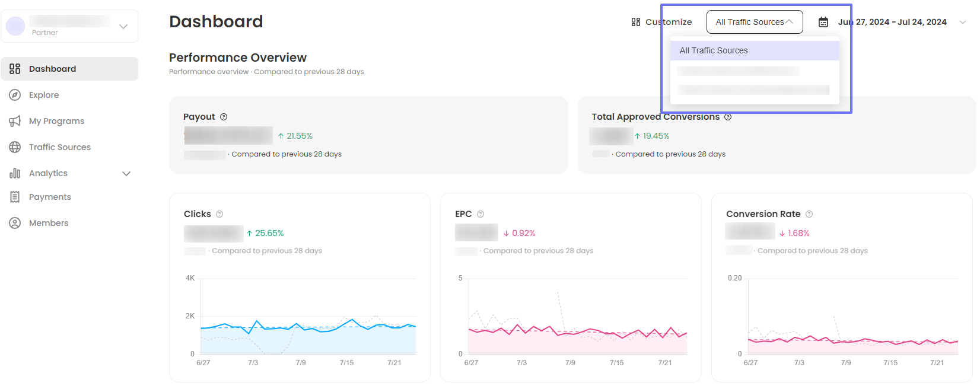Click the Conversion Rate info icon
The height and width of the screenshot is (386, 980).
pyautogui.click(x=809, y=214)
